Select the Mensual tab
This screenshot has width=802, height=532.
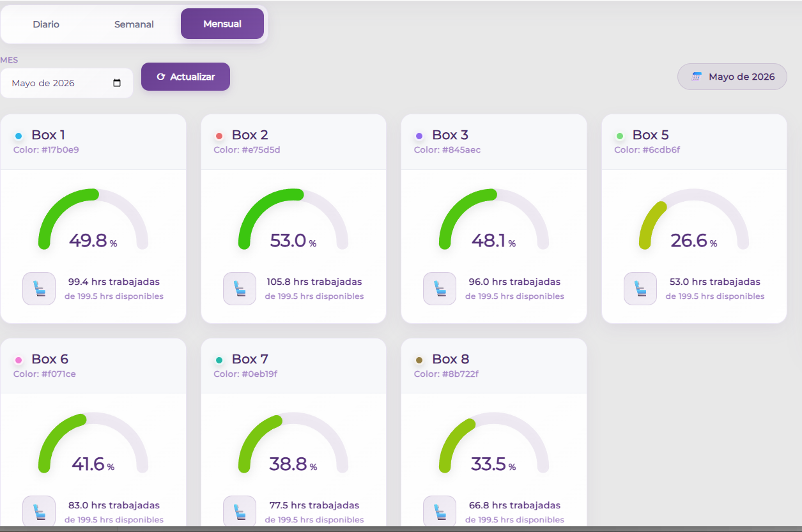(x=222, y=24)
